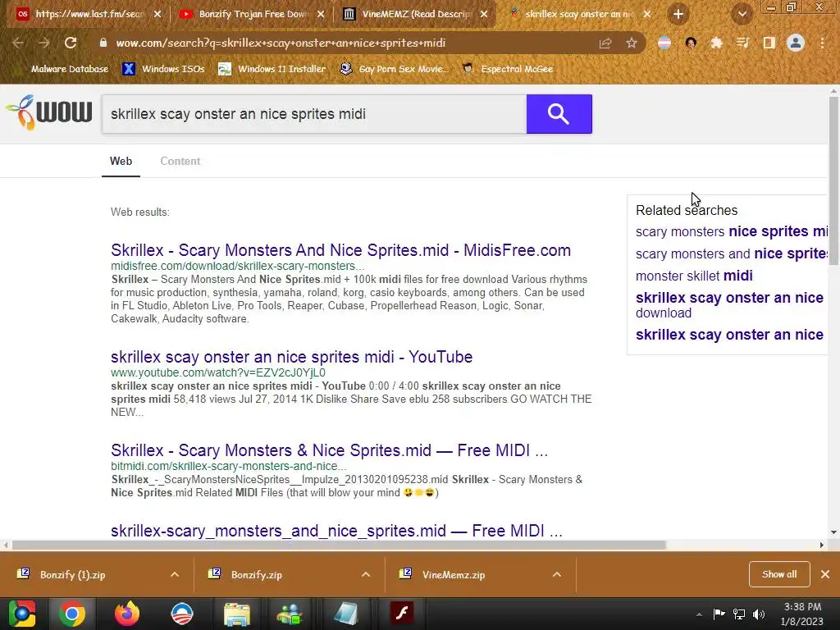Close the downloads bar
This screenshot has width=840, height=630.
825,574
